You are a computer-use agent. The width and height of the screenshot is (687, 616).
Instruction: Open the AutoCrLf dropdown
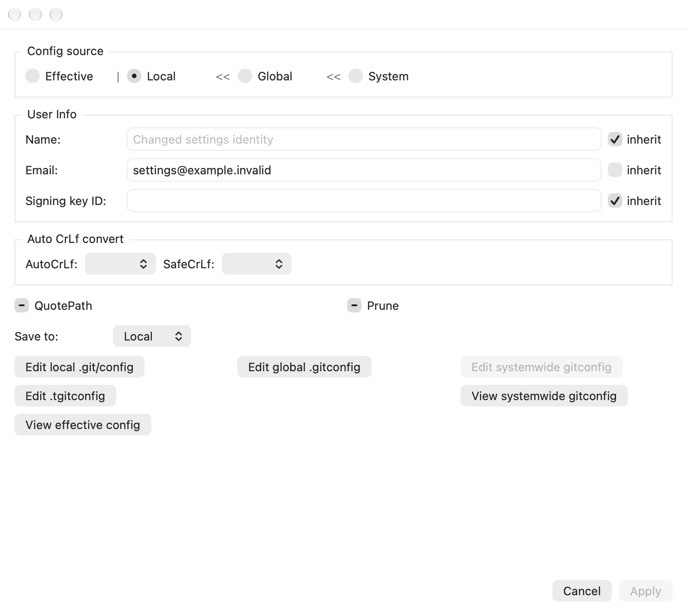(x=120, y=264)
